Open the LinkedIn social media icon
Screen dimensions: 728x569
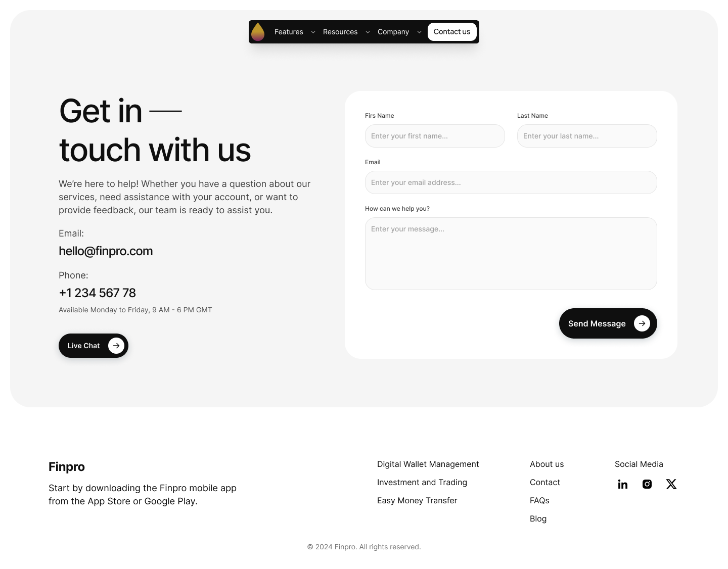(x=623, y=484)
